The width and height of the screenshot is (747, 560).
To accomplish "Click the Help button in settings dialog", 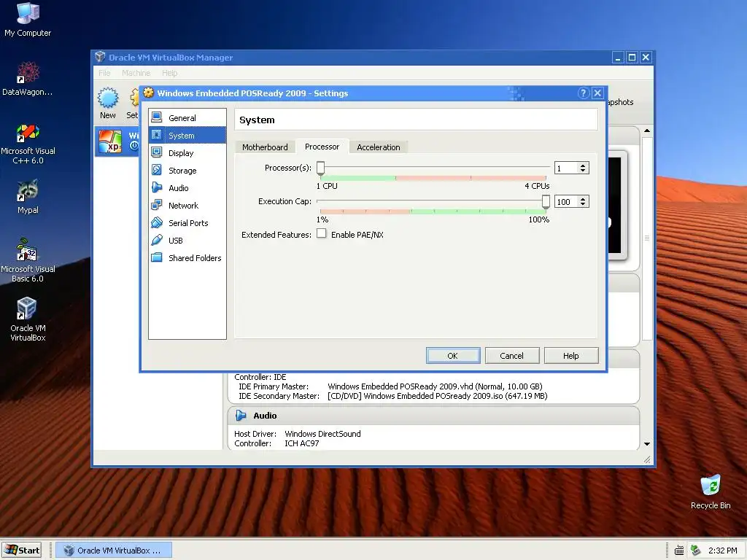I will coord(570,356).
